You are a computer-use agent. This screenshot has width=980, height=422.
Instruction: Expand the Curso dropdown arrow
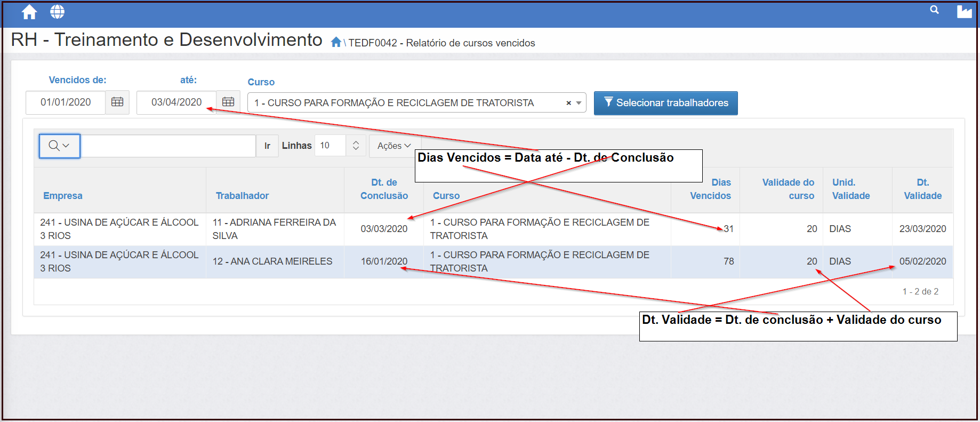pyautogui.click(x=579, y=103)
